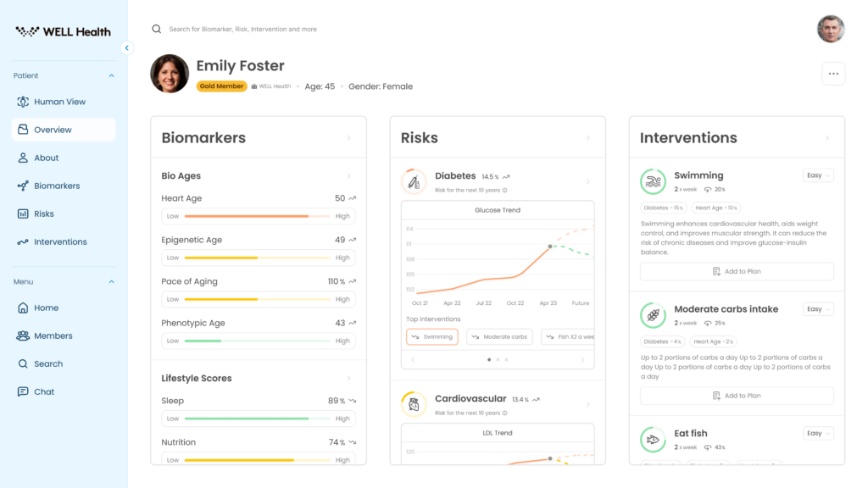
Task: Click the Eat fish intervention icon
Action: (x=653, y=439)
